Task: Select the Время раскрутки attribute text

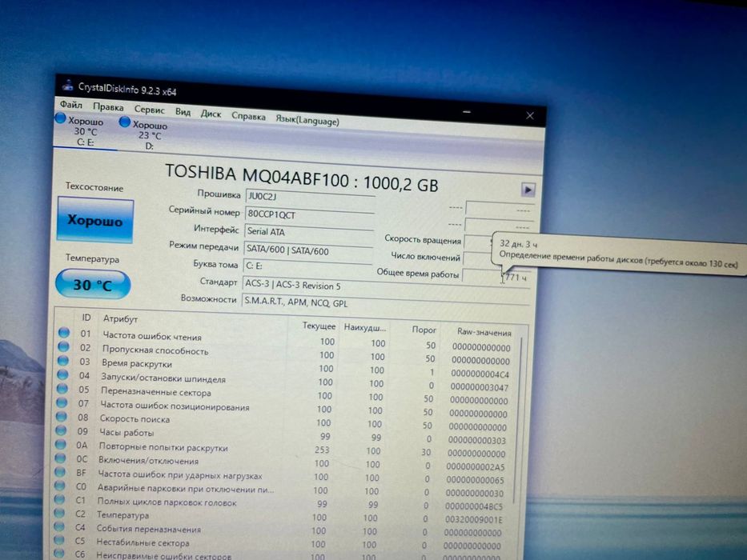Action: [136, 363]
